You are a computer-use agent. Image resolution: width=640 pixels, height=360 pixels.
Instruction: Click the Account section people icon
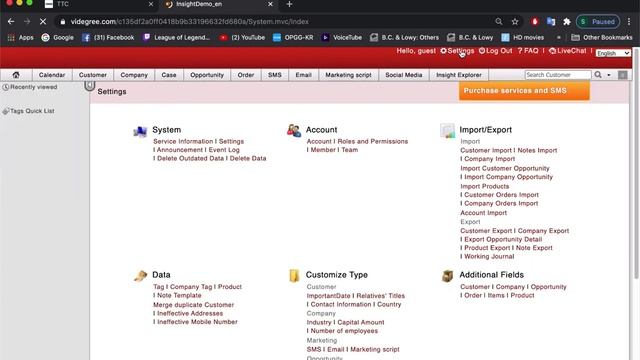[x=294, y=131]
